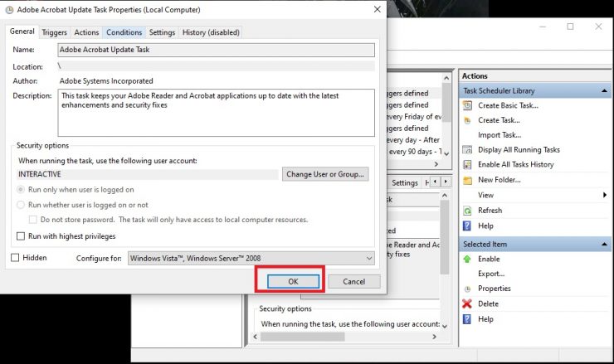This screenshot has height=364, width=614.
Task: Click 'every day - After' trigger row
Action: click(414, 140)
